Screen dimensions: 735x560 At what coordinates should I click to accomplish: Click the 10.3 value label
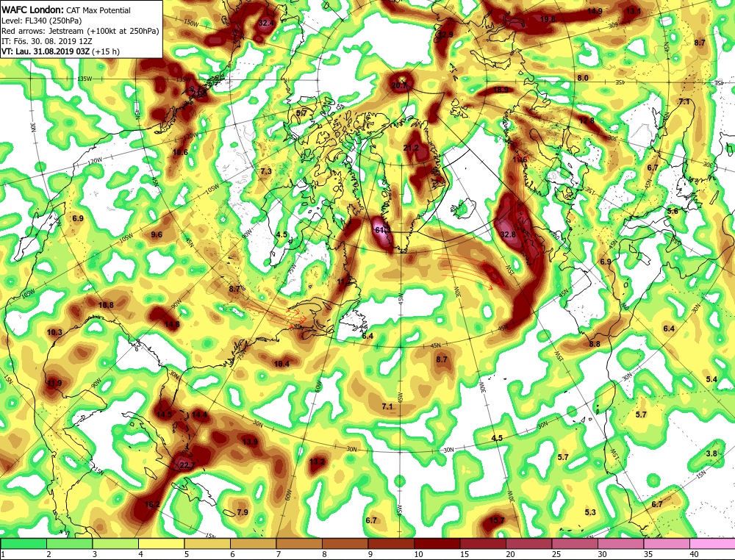point(54,332)
